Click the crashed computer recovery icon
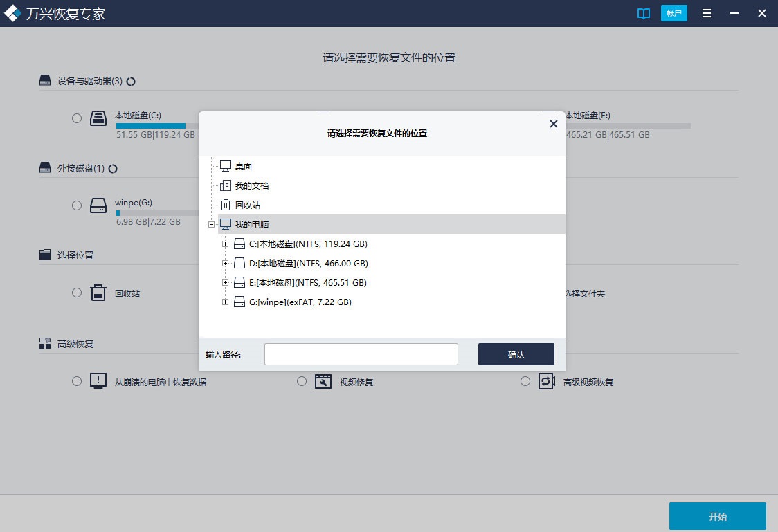 pyautogui.click(x=98, y=382)
